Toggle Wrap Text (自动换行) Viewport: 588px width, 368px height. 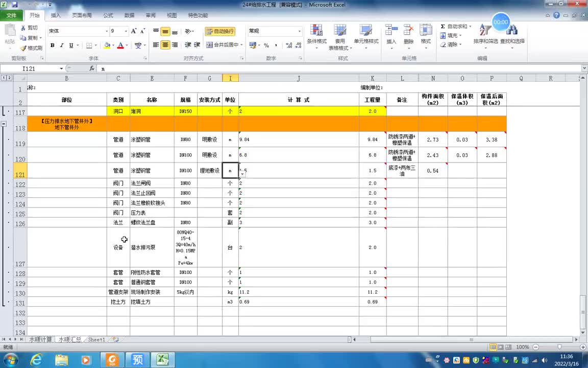tap(220, 31)
